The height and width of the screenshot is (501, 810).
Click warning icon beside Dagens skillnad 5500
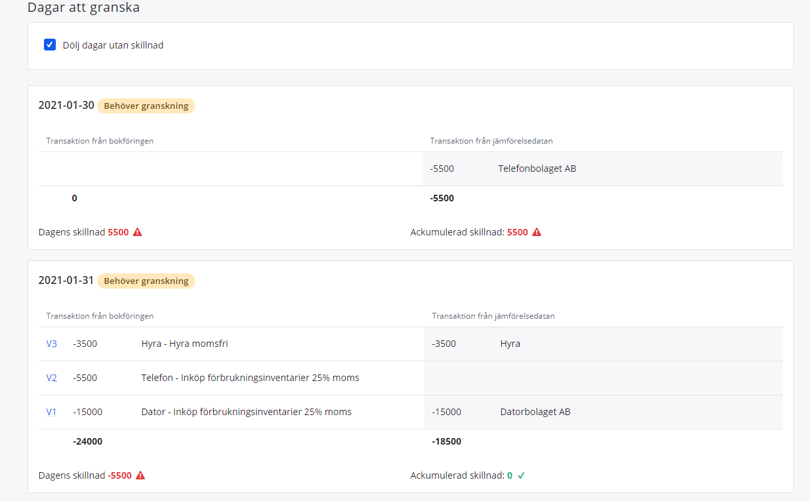138,232
